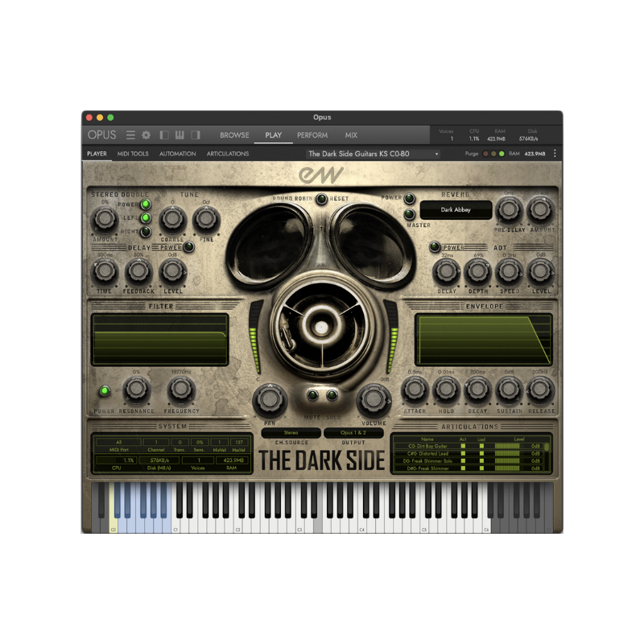644x644 pixels.
Task: Click the Pan knob
Action: click(x=270, y=399)
